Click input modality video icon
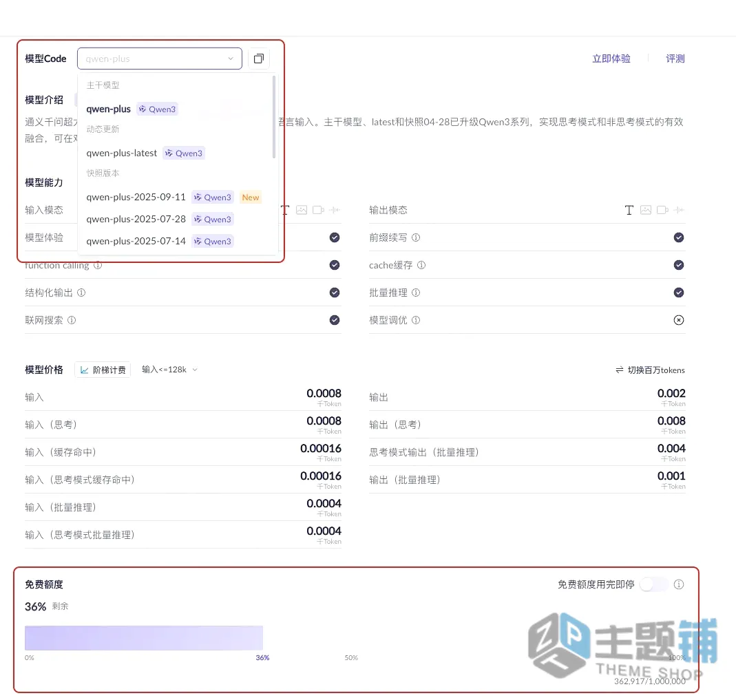The height and width of the screenshot is (700, 736). click(319, 210)
